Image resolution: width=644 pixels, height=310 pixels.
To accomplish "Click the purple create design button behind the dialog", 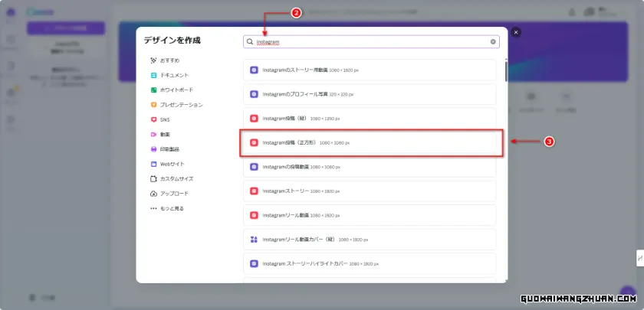I will (66, 28).
